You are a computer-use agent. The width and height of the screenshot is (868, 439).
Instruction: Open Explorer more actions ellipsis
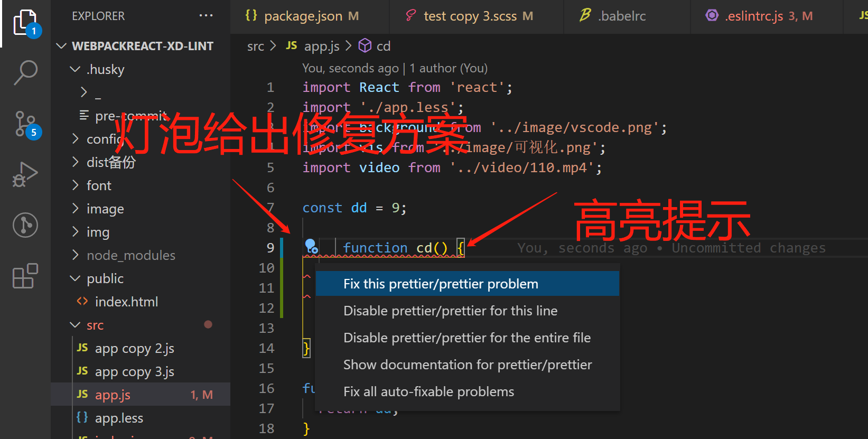[206, 16]
